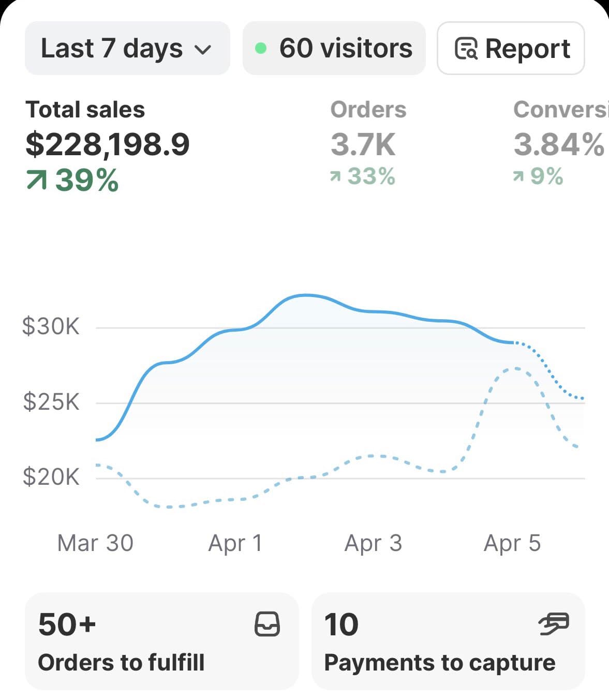The width and height of the screenshot is (609, 700).
Task: Open the 10 Payments to capture card
Action: tap(448, 641)
